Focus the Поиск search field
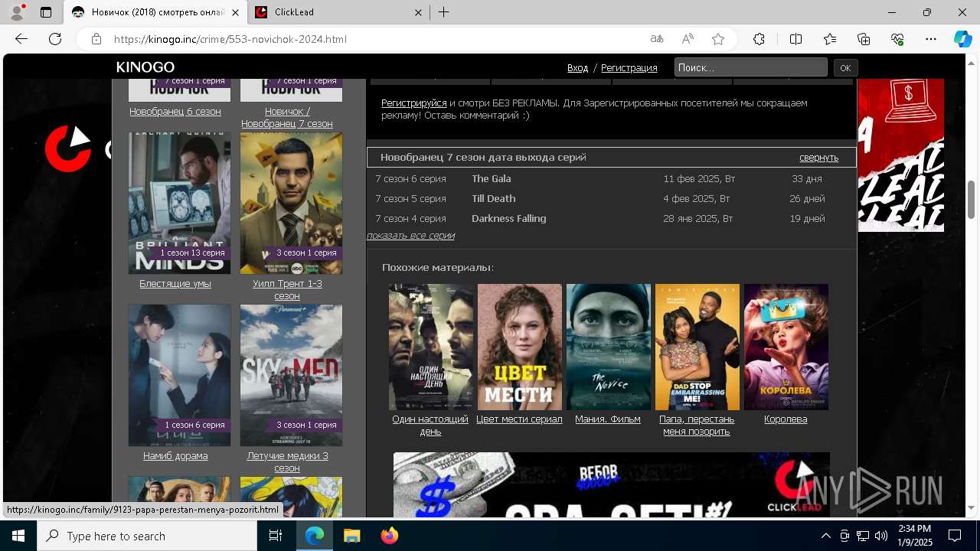Image resolution: width=980 pixels, height=551 pixels. click(751, 67)
